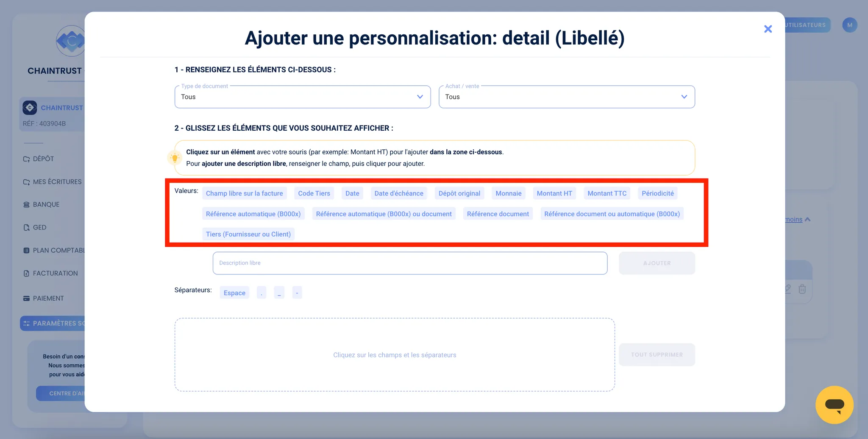868x439 pixels.
Task: Select the Montant HT chip
Action: point(554,193)
